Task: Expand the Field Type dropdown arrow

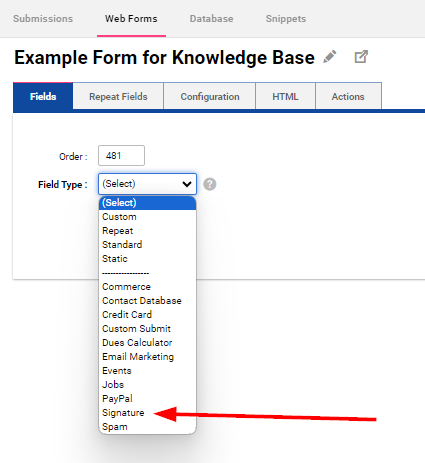Action: 187,184
